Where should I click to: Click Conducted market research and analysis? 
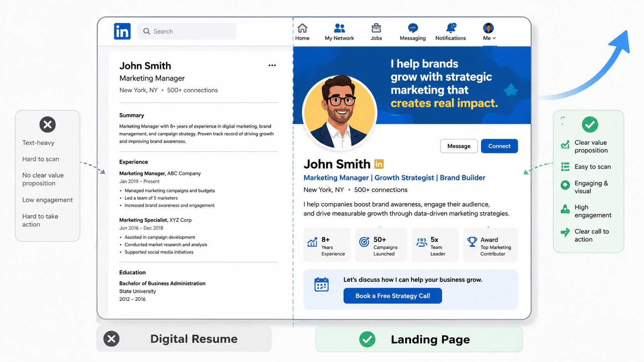coord(166,245)
